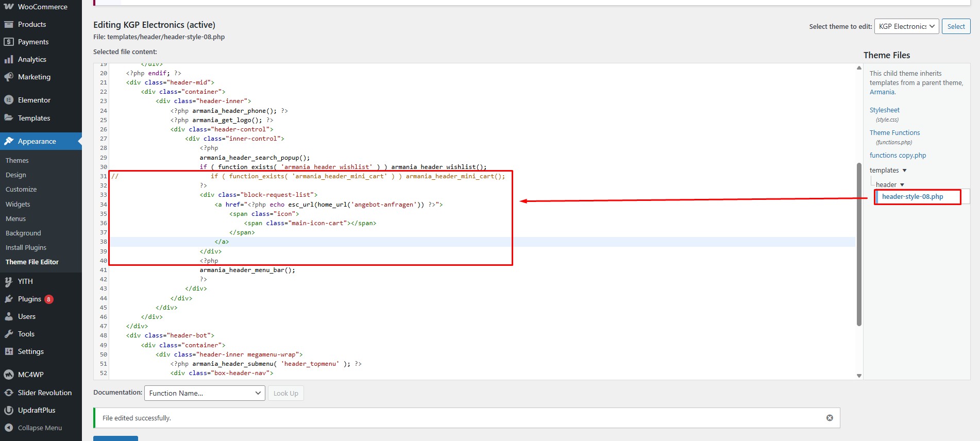Open the Background submenu item

coord(23,233)
